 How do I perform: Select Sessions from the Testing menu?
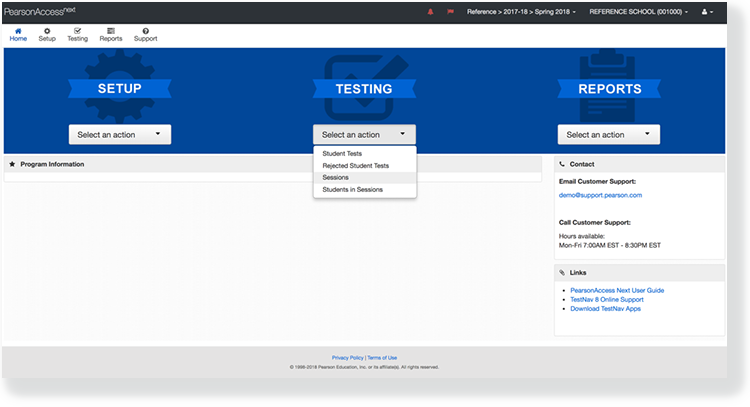pyautogui.click(x=336, y=177)
